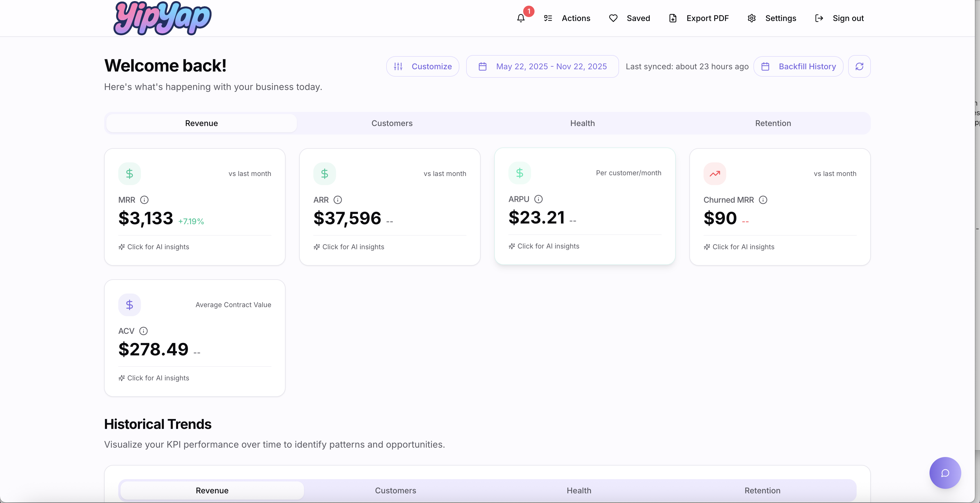This screenshot has width=980, height=503.
Task: Select Historical Trends Customers tab
Action: pyautogui.click(x=395, y=491)
